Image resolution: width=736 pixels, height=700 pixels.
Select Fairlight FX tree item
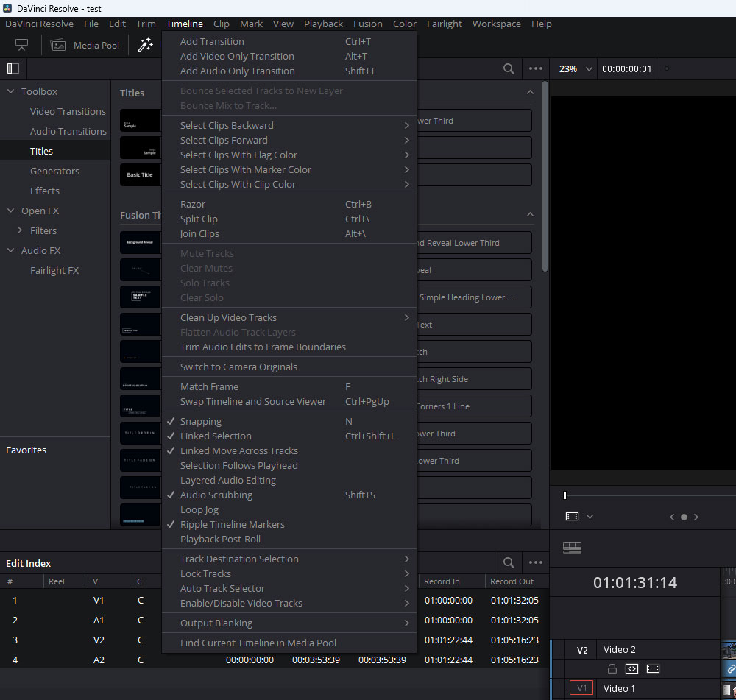click(x=54, y=270)
